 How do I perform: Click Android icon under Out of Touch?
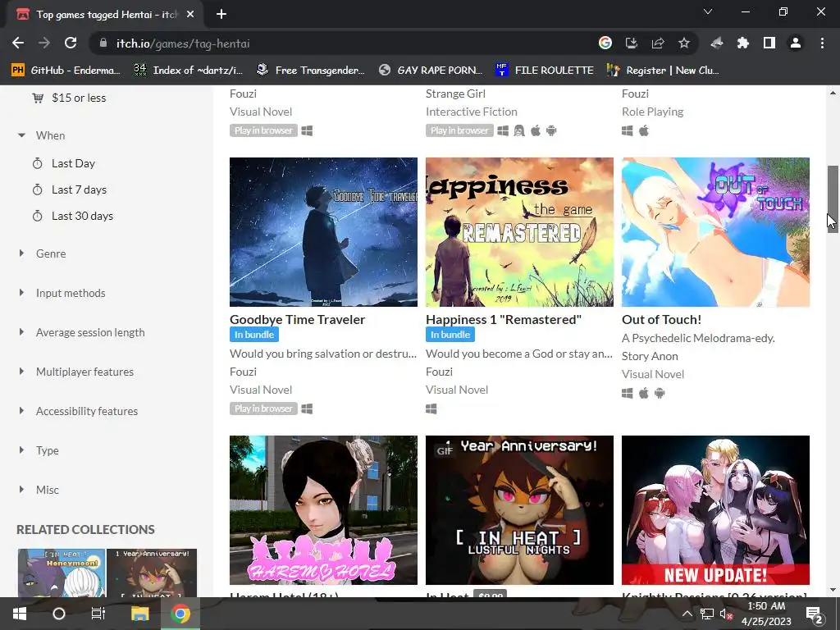(x=660, y=393)
